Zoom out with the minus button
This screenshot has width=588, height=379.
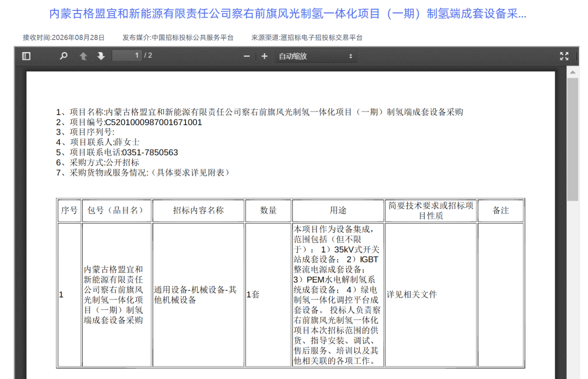pyautogui.click(x=247, y=56)
